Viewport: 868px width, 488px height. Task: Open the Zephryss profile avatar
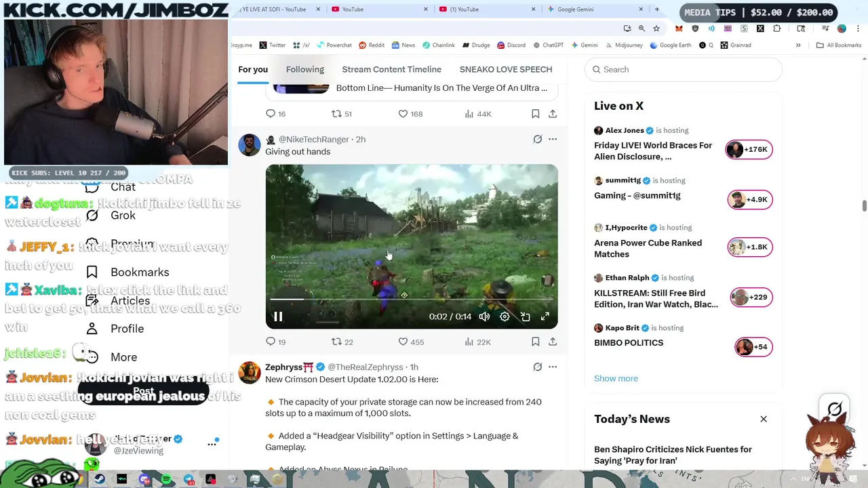click(249, 372)
